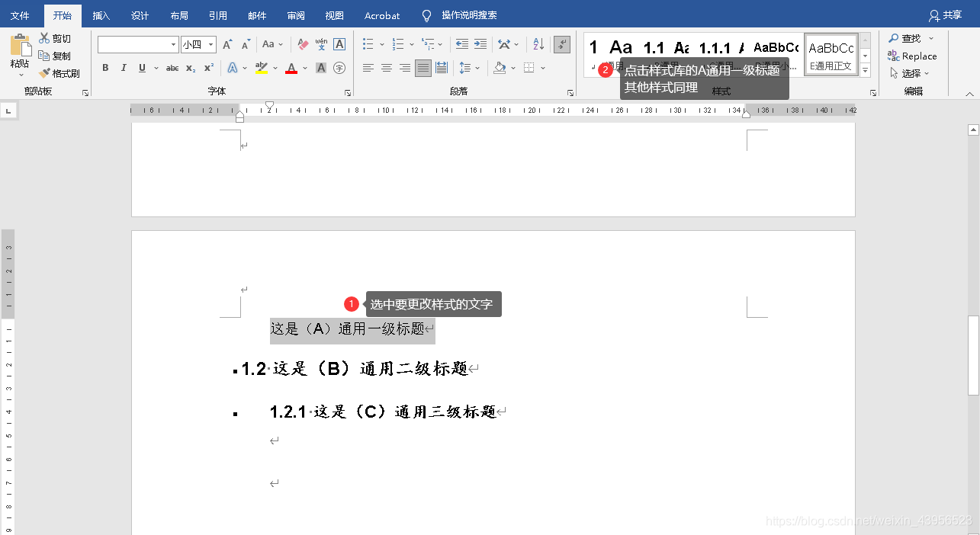Open the 文件 (File) tab
Screen dimensions: 980x535
tap(20, 15)
